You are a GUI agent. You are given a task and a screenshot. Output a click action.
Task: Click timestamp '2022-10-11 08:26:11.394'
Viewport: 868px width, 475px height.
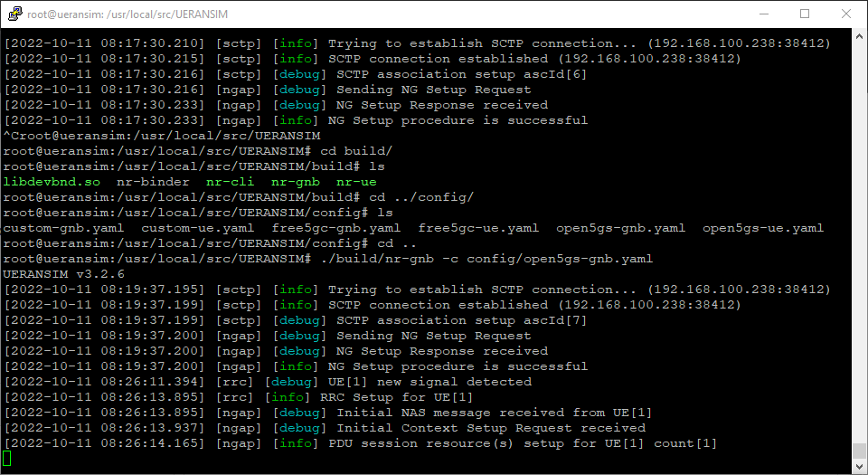click(104, 382)
